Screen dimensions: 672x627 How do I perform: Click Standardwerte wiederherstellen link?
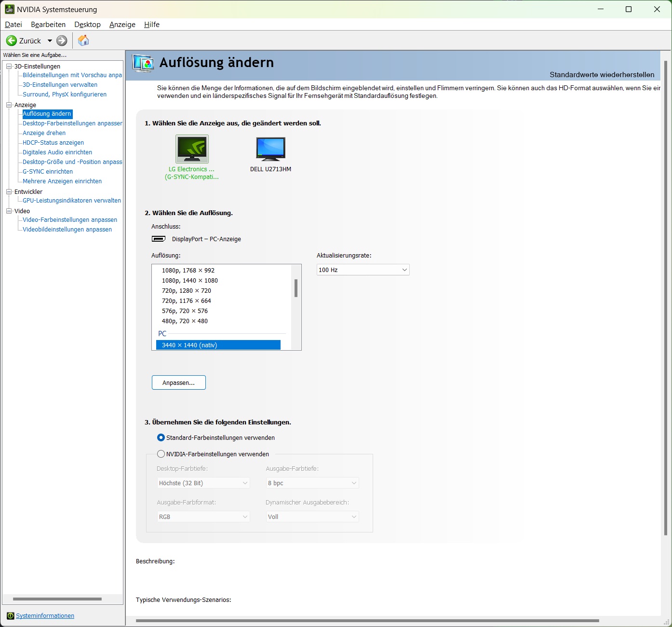pos(602,75)
